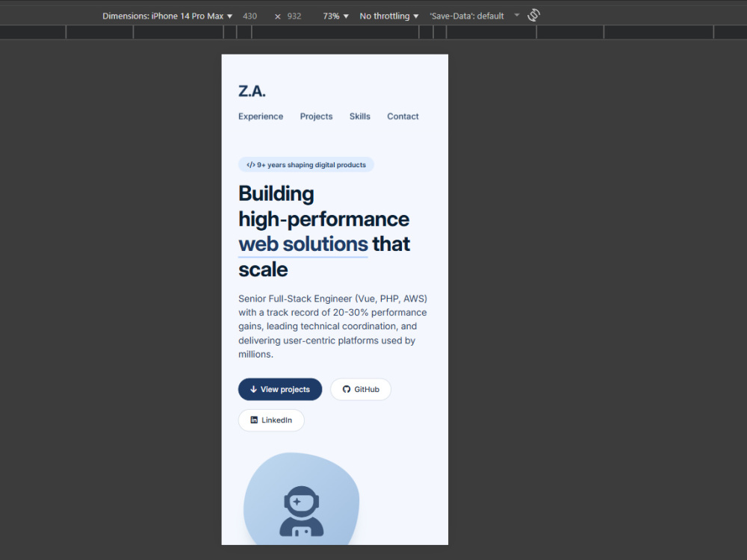This screenshot has width=747, height=560.
Task: Go to the Skills nav link
Action: pyautogui.click(x=360, y=116)
